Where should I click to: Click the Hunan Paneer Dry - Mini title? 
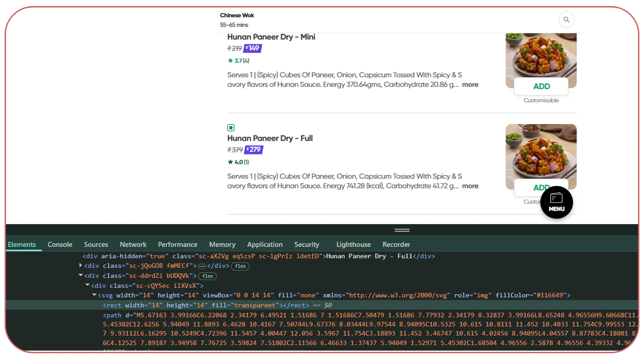[271, 37]
